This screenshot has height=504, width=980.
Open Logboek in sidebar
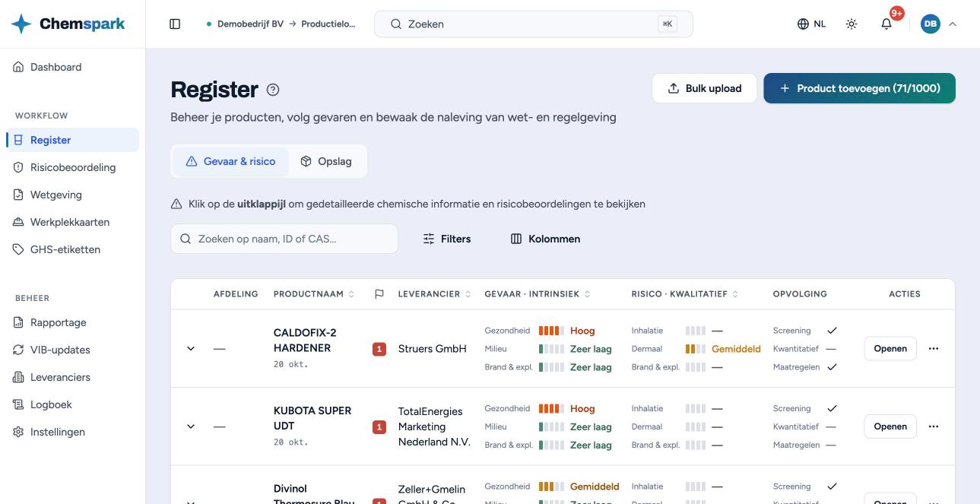click(72, 404)
